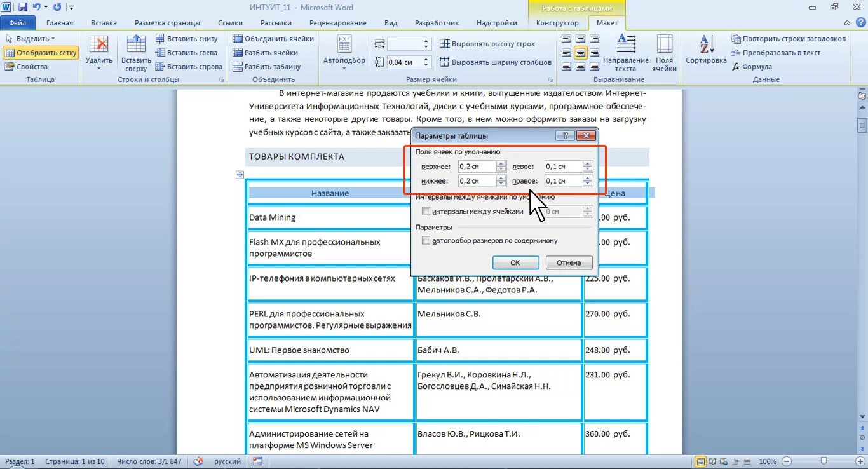Click Выровнять ширину столбцов
The image size is (868, 469).
(x=496, y=62)
